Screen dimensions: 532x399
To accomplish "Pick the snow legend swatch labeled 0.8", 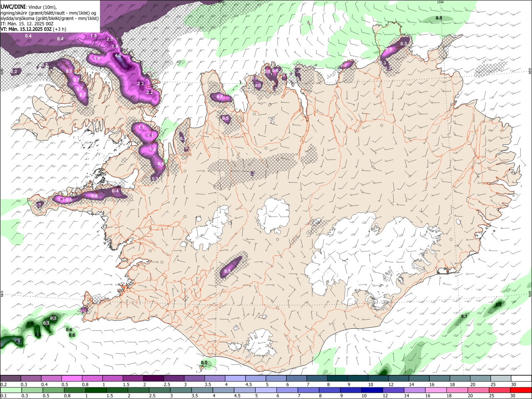I will pyautogui.click(x=92, y=379).
